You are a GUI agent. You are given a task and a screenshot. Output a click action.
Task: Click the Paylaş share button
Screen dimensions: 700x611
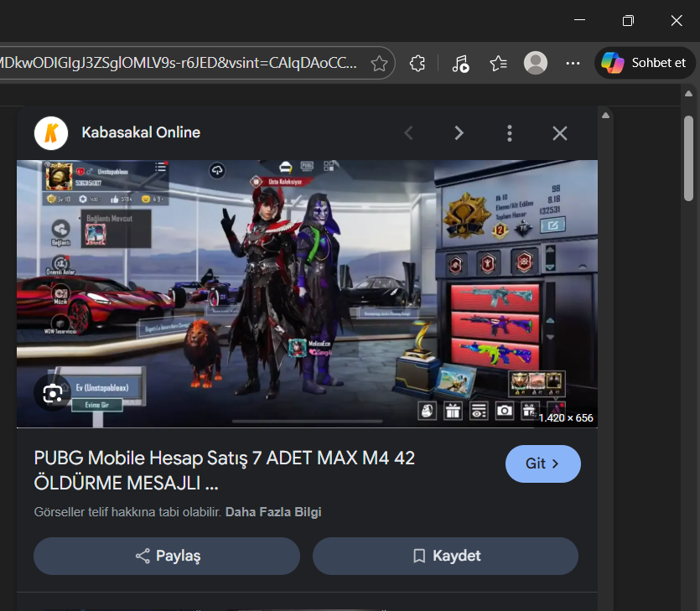click(x=167, y=557)
